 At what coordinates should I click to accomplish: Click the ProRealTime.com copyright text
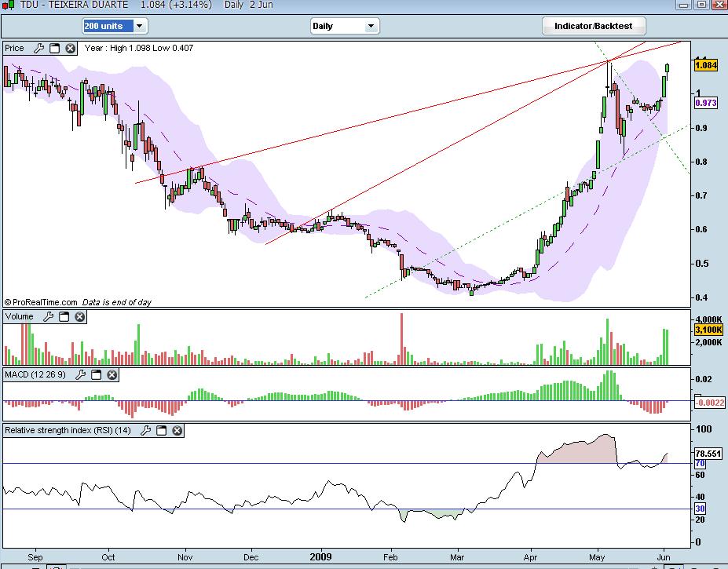point(41,302)
